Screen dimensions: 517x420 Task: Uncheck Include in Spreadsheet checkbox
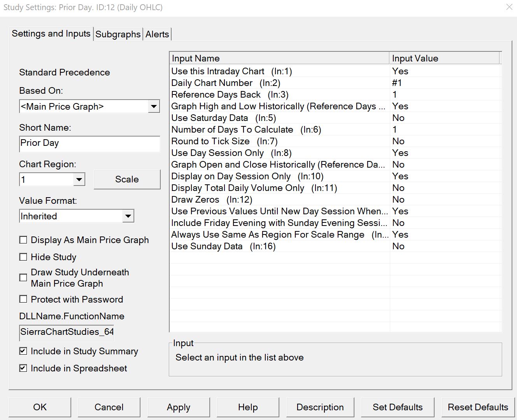point(23,368)
